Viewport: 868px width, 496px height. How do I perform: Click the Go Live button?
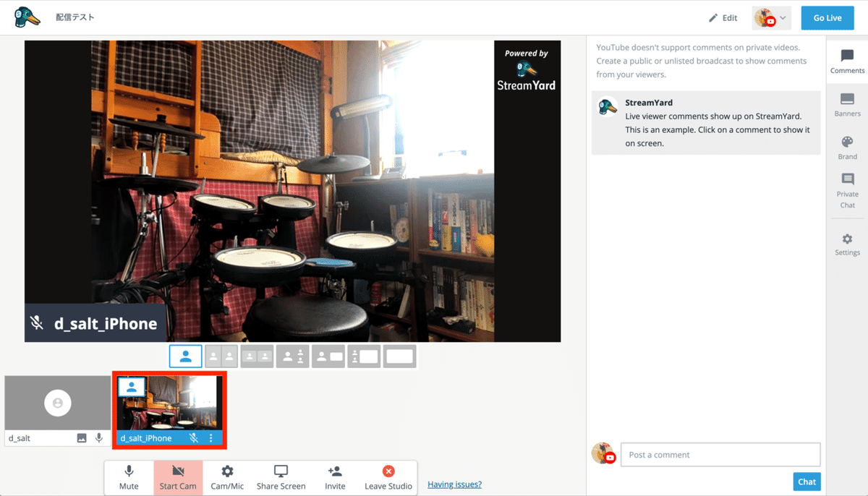[827, 17]
